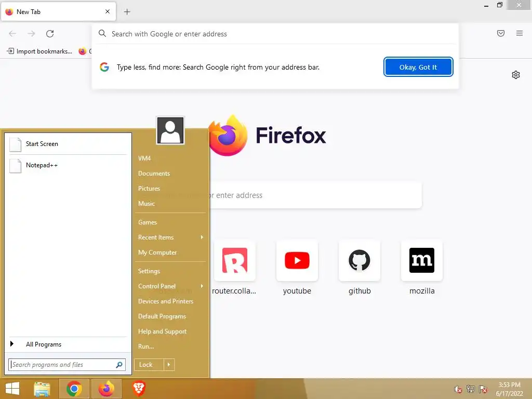Open Settings from the Start menu
This screenshot has height=399, width=532.
149,271
